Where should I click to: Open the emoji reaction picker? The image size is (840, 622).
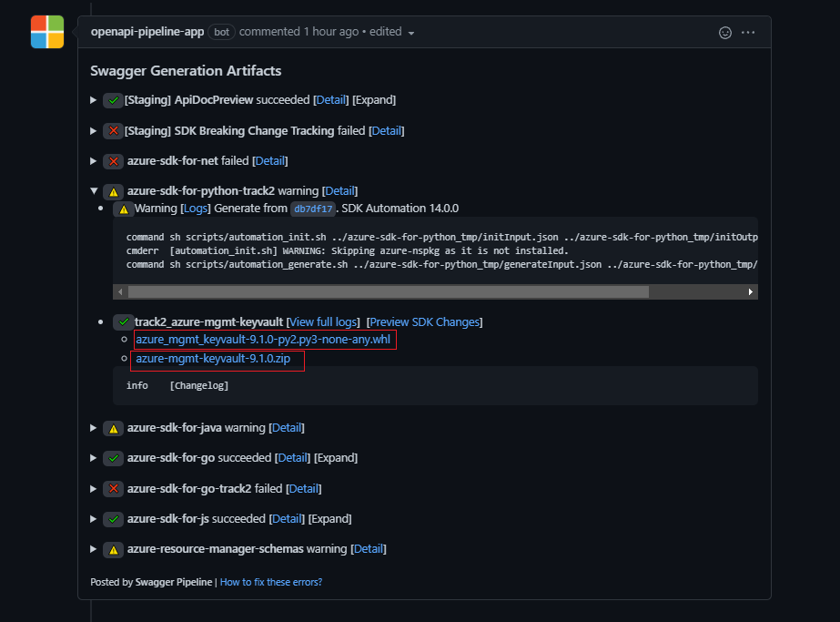(x=725, y=33)
